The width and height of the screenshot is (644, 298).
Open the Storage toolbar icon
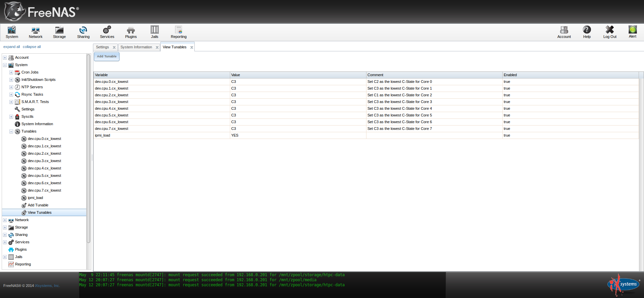pos(59,32)
